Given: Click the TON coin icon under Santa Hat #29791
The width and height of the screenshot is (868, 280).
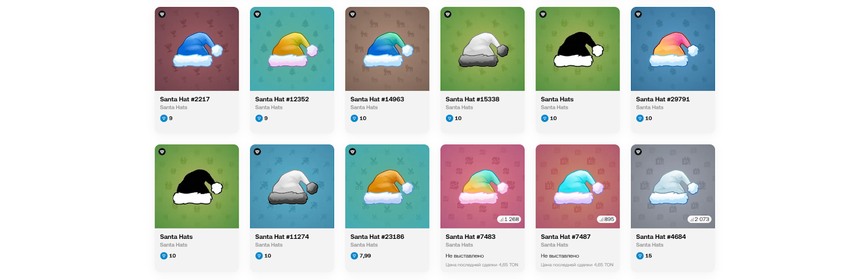Looking at the screenshot, I should click(x=640, y=118).
